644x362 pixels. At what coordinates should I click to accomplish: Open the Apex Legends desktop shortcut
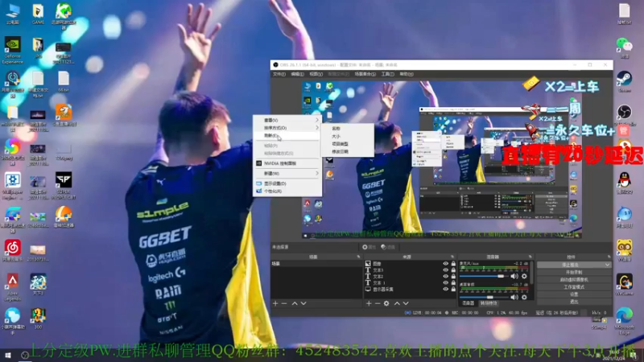tap(13, 286)
